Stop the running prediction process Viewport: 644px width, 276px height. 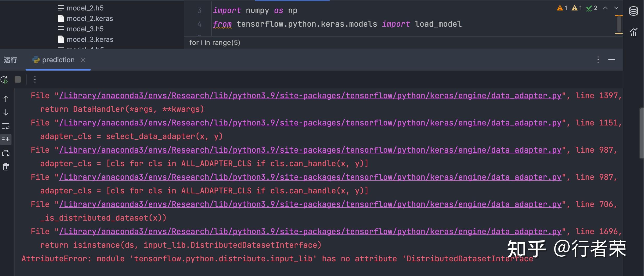pos(18,79)
